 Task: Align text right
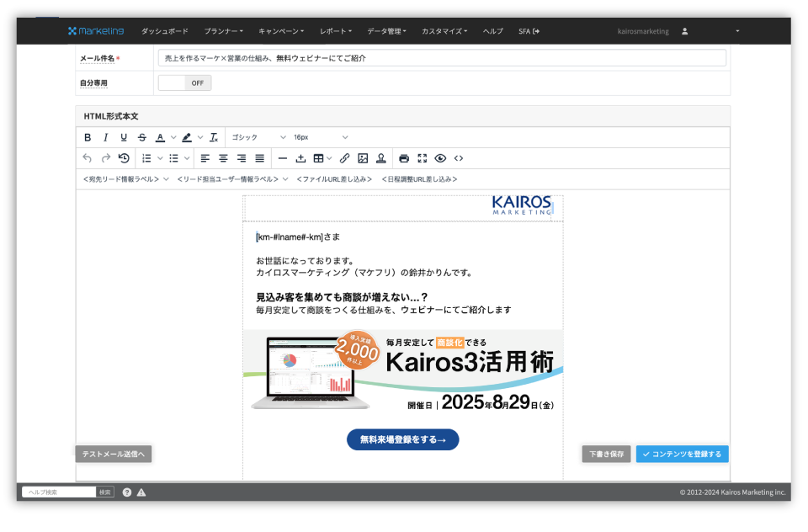(x=242, y=158)
